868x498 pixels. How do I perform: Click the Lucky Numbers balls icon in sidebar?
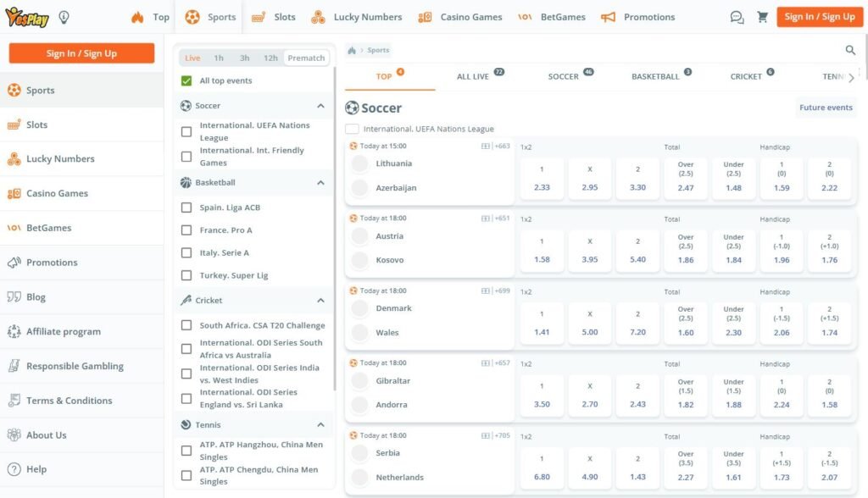coord(14,159)
